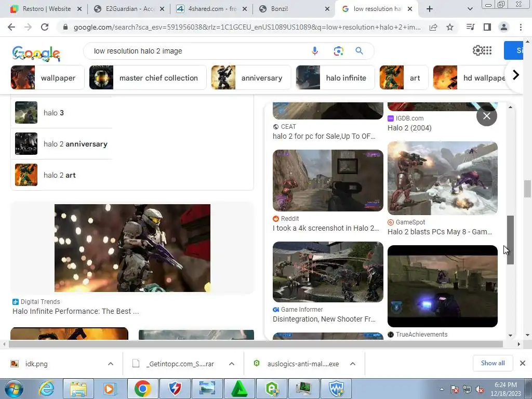Click the Chrome address bar URL
532x399 pixels.
[x=247, y=27]
